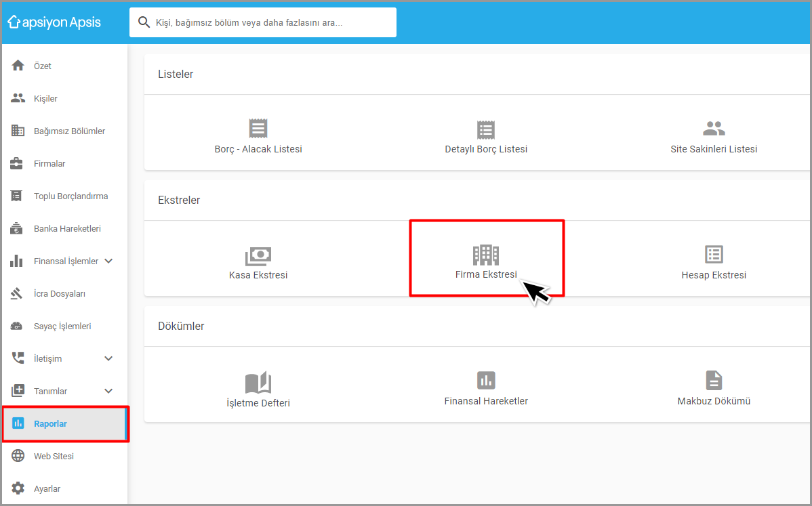
Task: Click the Bağımsız Bölümler building icon
Action: [x=18, y=131]
